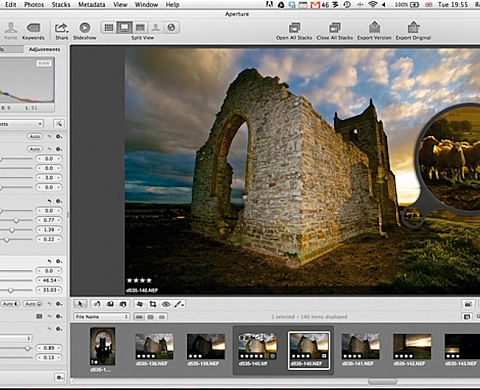Switch to full Viewer layout
480x390 pixels.
140,27
